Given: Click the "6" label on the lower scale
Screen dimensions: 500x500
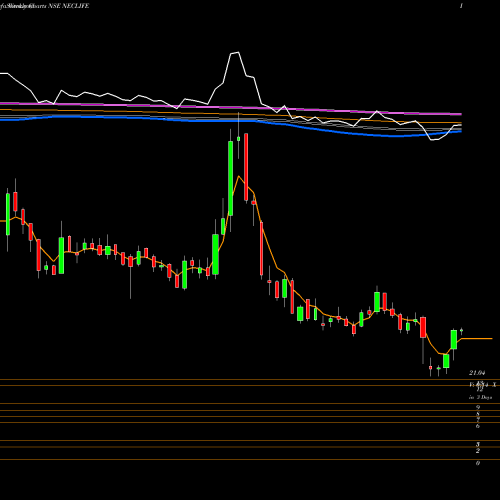Looking at the screenshot, I should click(x=478, y=426).
